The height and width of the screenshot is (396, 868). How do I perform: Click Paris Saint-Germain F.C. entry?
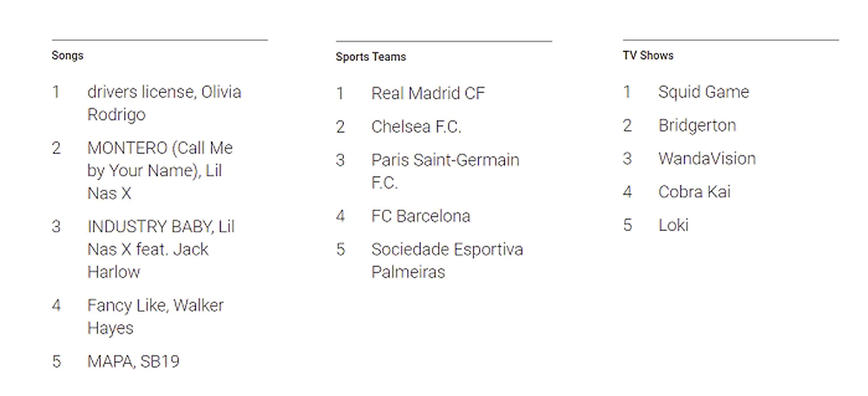pyautogui.click(x=445, y=171)
